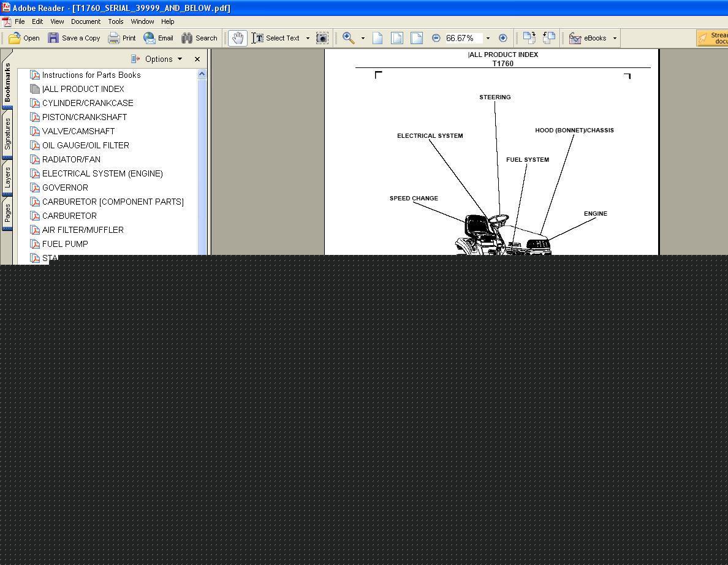Open the VALVE/CAMSHAFT bookmark

[78, 131]
